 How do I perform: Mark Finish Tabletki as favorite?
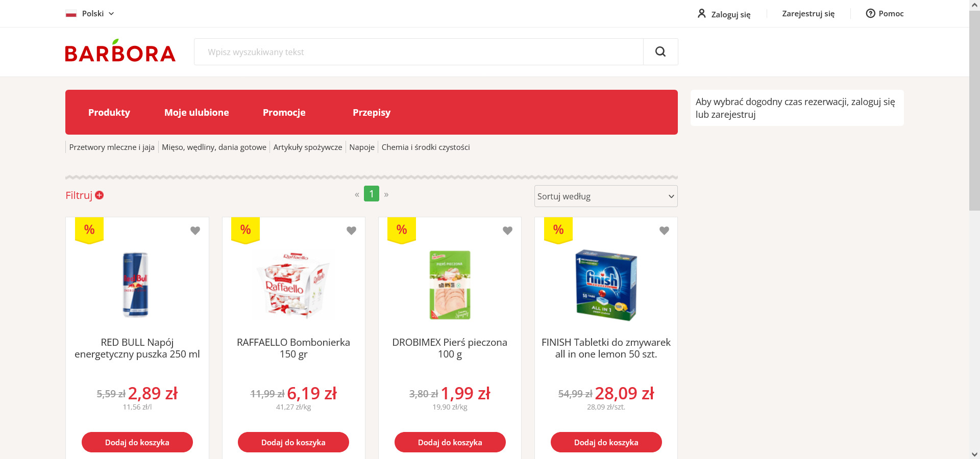pos(664,231)
